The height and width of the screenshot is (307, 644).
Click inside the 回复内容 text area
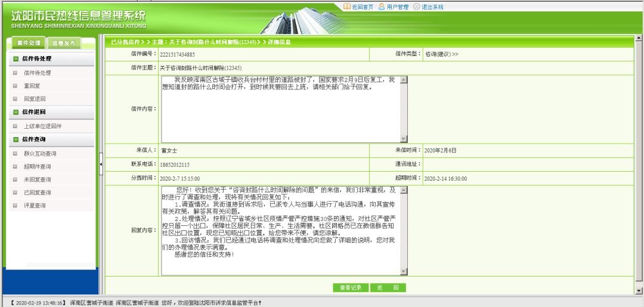[280, 231]
